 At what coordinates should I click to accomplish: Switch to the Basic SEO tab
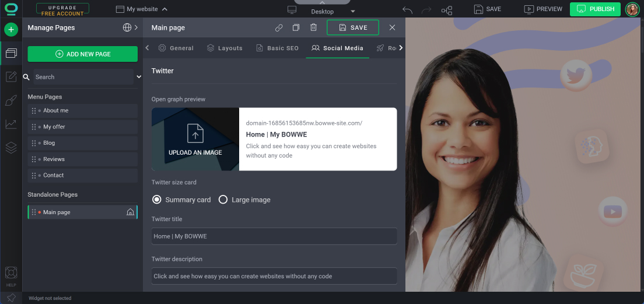click(277, 48)
